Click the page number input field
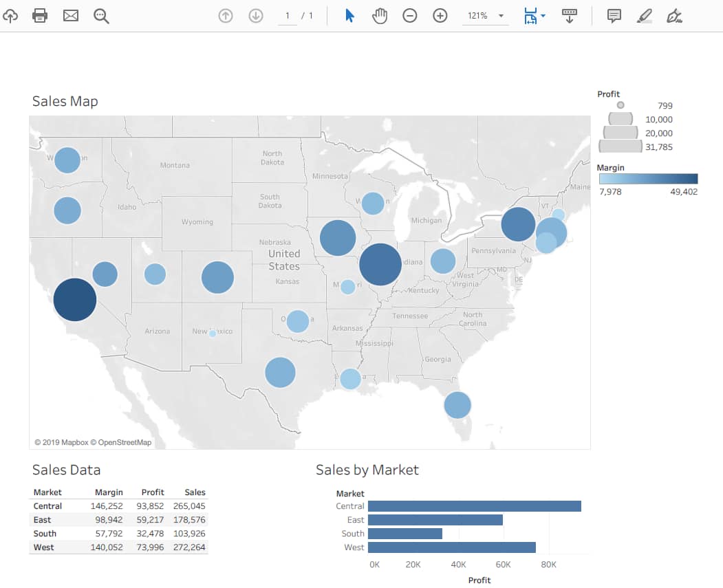This screenshot has width=723, height=588. click(287, 15)
